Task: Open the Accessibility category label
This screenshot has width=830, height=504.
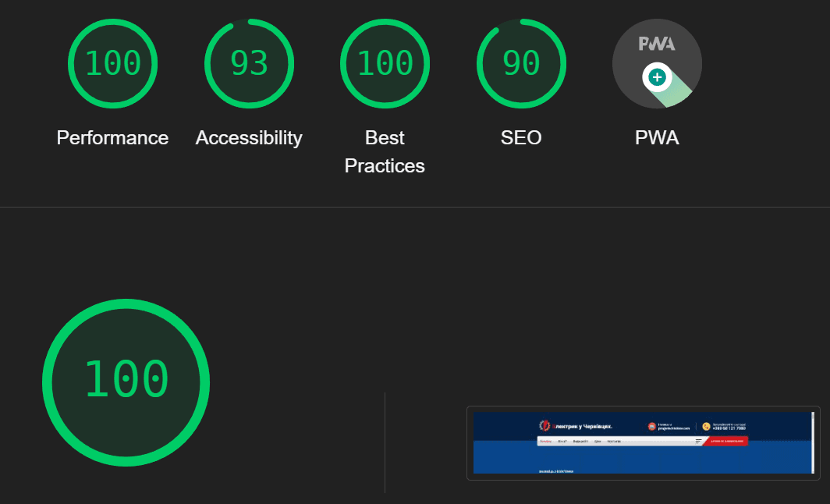Action: 249,137
